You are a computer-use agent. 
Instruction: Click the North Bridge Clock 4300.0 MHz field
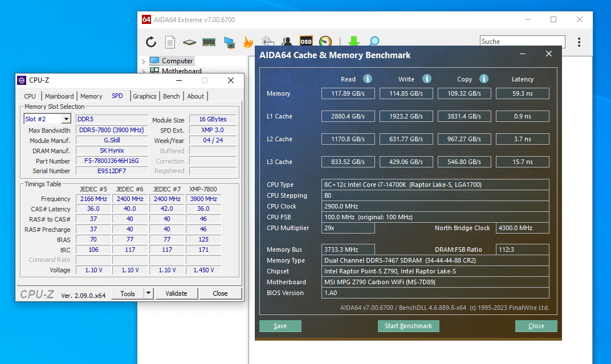523,228
